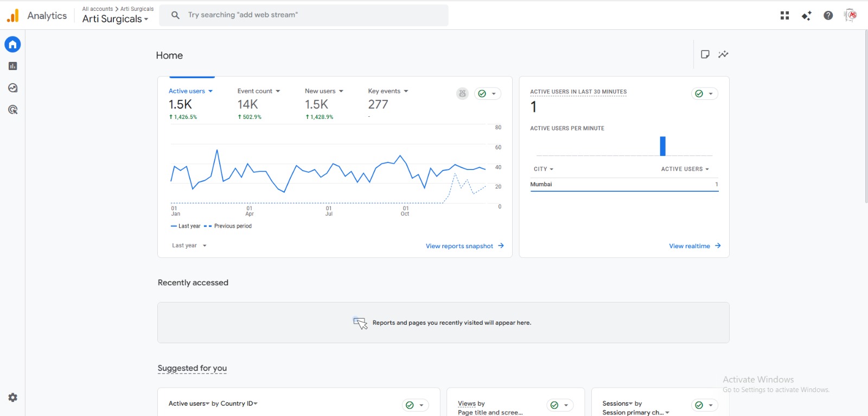Screen dimensions: 868x416
Task: Open the Insights sparkline icon
Action: [723, 54]
